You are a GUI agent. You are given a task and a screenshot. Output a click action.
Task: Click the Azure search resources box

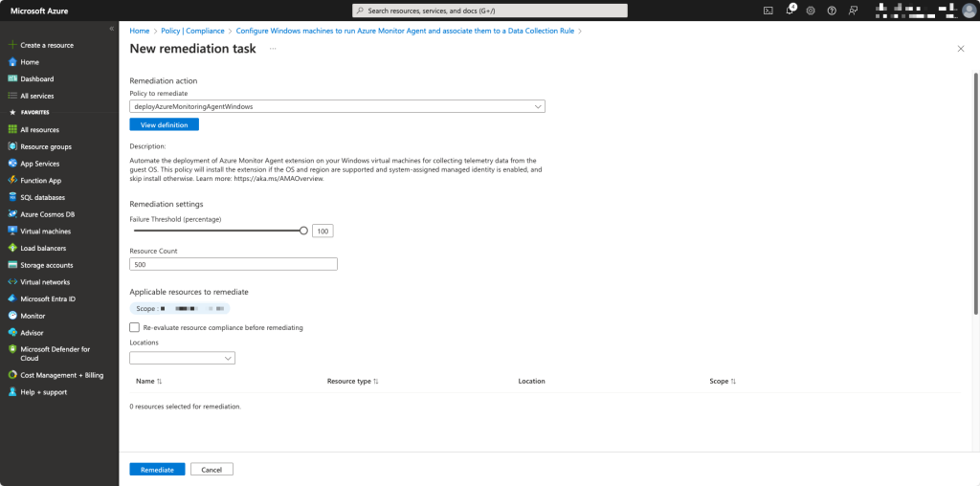[x=490, y=11]
